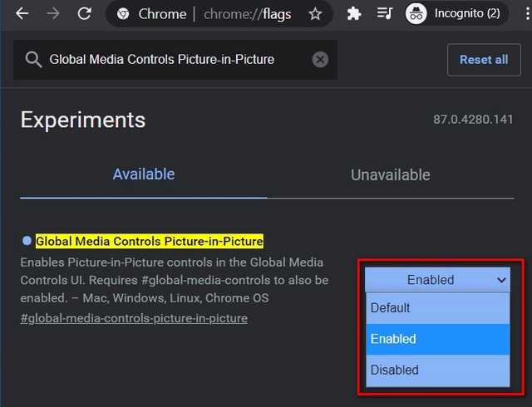Open the #global-media-controls-picture-in-picture link

tap(134, 318)
